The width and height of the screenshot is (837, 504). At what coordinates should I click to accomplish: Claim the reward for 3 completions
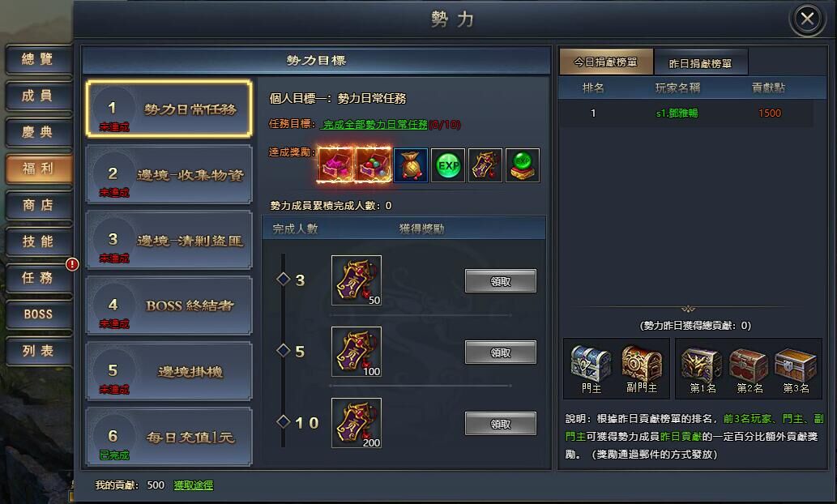coord(501,281)
